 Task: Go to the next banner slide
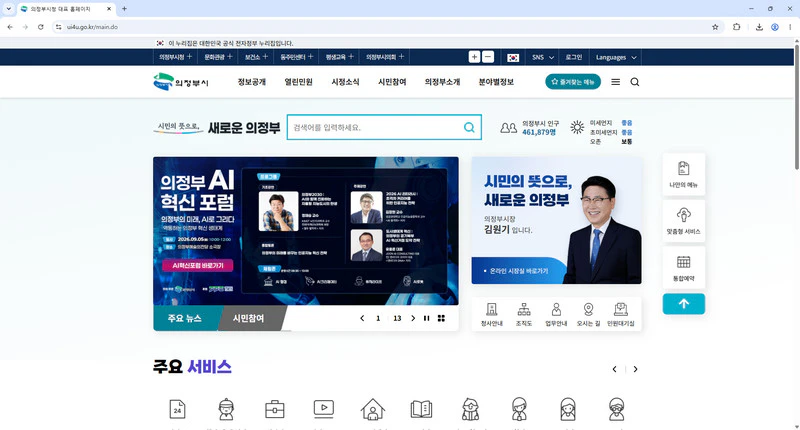tap(413, 318)
